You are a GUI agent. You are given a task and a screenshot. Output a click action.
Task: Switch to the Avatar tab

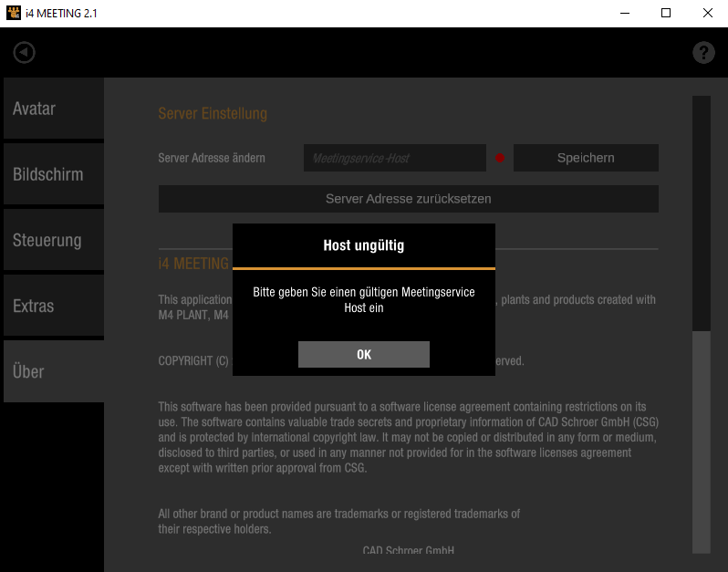[53, 109]
